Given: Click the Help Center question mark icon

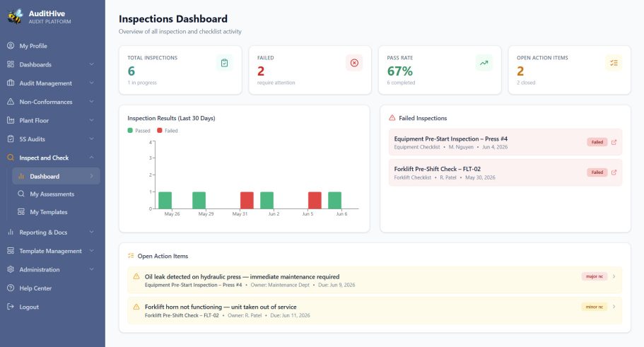Looking at the screenshot, I should (11, 288).
